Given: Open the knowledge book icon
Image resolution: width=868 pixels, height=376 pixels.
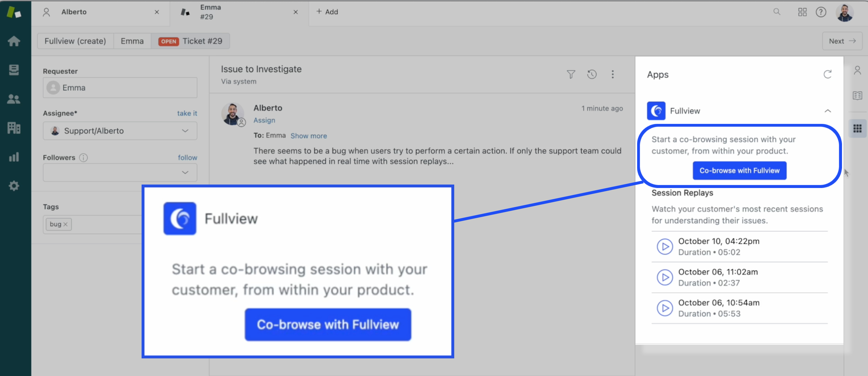Looking at the screenshot, I should point(857,96).
